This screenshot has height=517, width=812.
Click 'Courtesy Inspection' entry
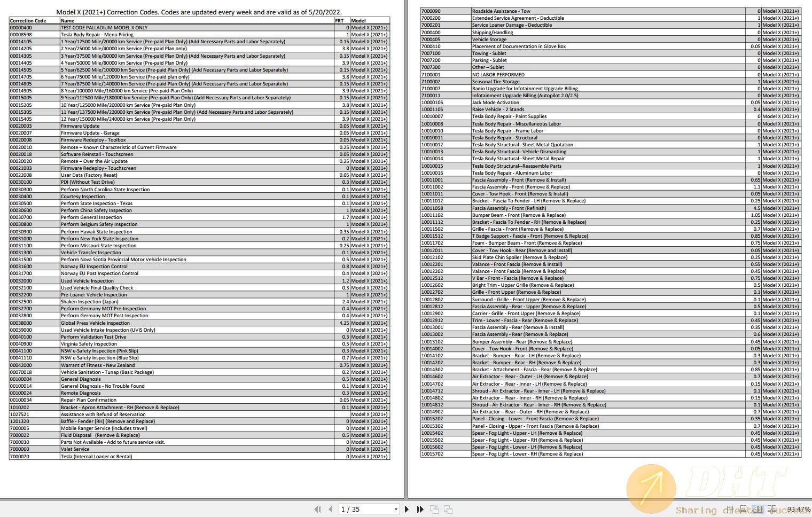point(83,196)
